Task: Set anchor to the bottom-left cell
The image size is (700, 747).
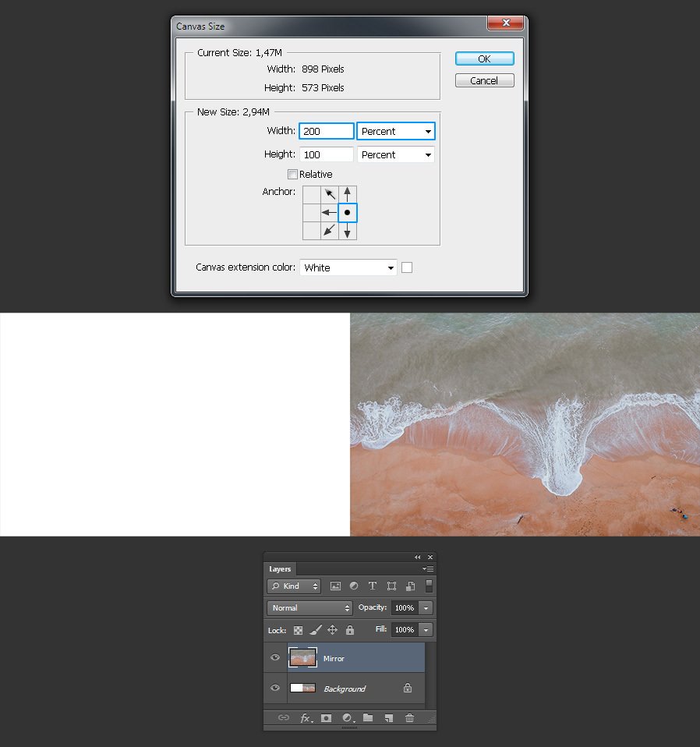Action: pyautogui.click(x=312, y=231)
